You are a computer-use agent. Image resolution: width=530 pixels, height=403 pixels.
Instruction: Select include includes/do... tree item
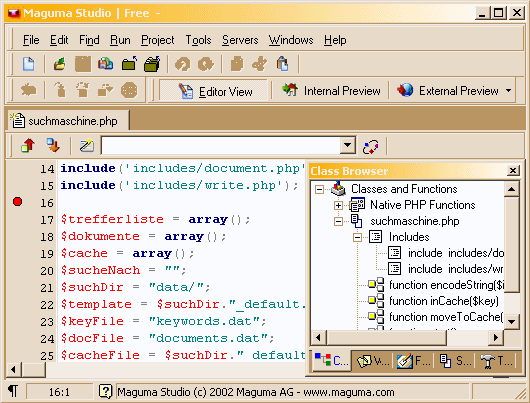(x=456, y=253)
